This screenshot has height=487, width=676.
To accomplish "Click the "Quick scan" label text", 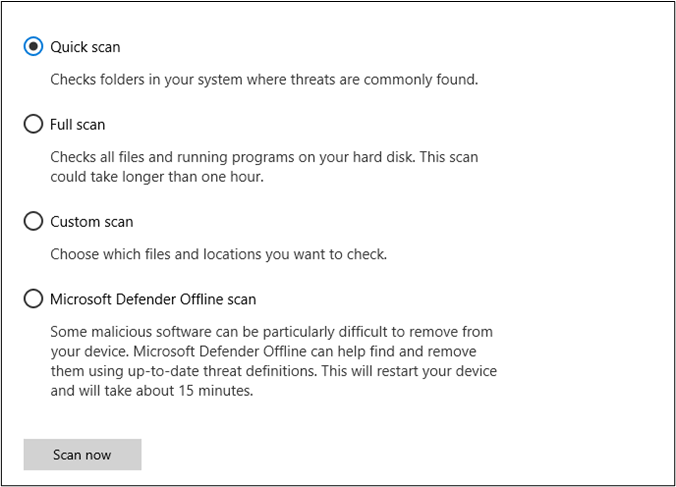I will pyautogui.click(x=85, y=47).
